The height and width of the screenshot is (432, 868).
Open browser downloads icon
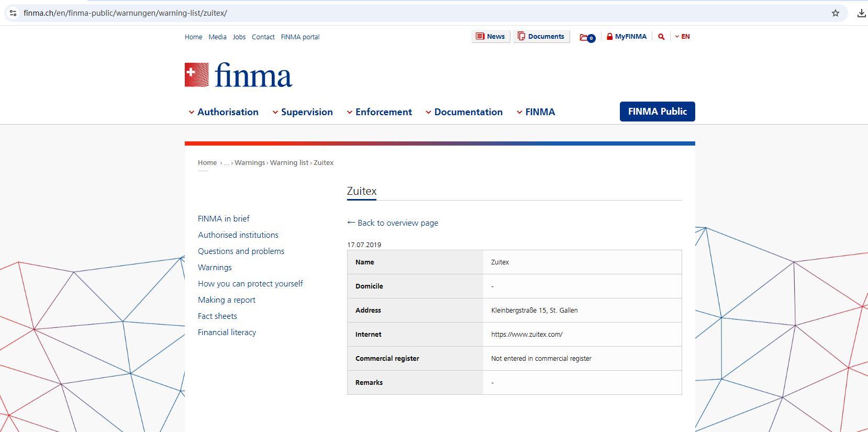coord(861,13)
